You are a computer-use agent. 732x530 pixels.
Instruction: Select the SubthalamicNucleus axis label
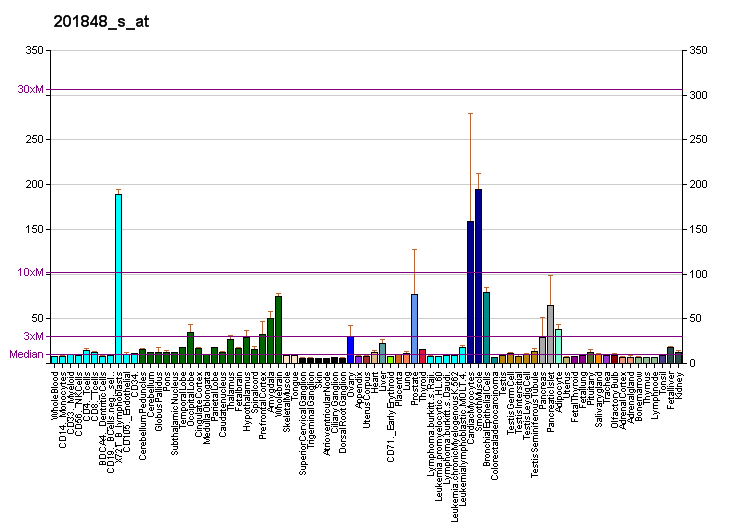pyautogui.click(x=175, y=413)
